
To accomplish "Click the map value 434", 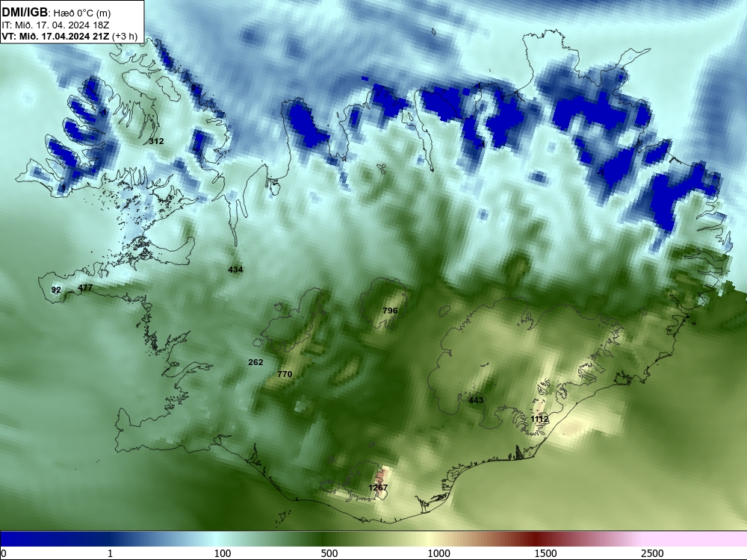I will point(235,270).
